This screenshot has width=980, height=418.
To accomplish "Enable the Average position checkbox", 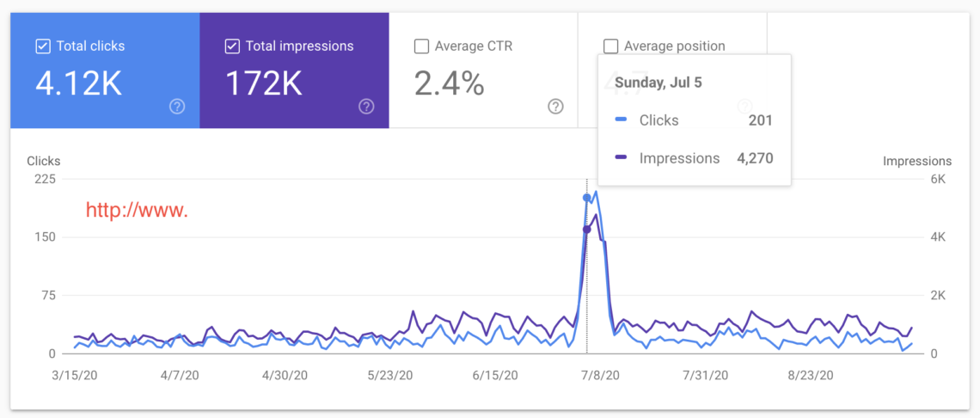I will (x=610, y=46).
